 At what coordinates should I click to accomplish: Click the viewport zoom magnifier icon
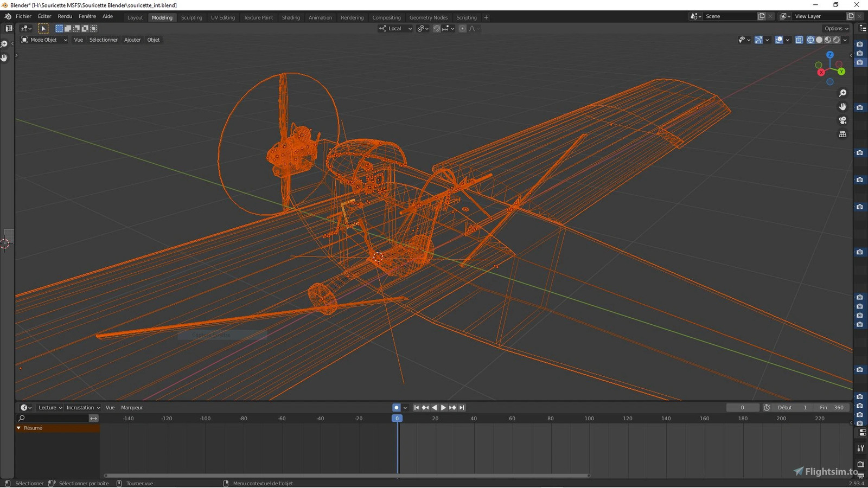pyautogui.click(x=843, y=93)
